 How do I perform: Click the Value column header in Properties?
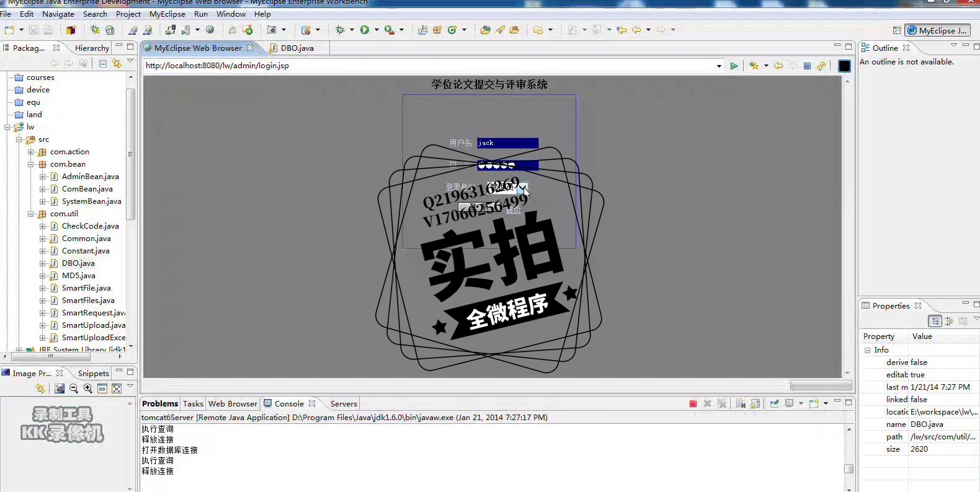coord(922,336)
